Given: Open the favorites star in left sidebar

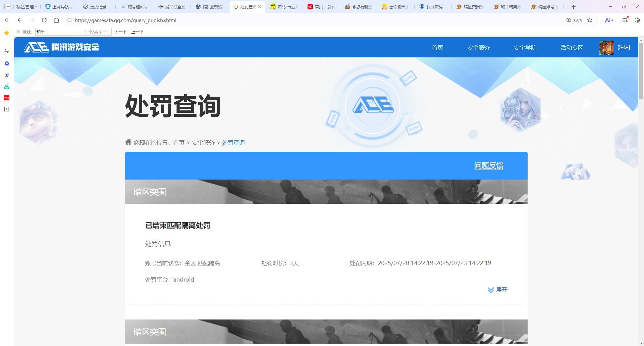Looking at the screenshot, I should coord(7,33).
